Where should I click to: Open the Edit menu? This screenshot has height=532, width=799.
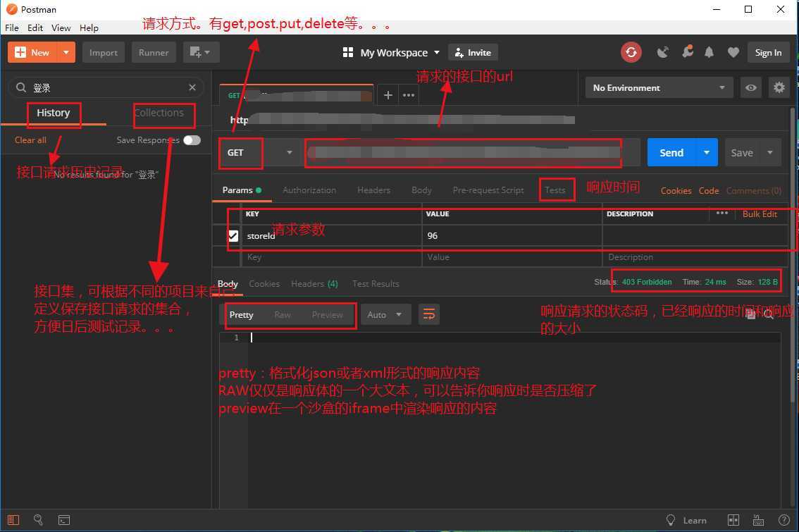[x=35, y=27]
